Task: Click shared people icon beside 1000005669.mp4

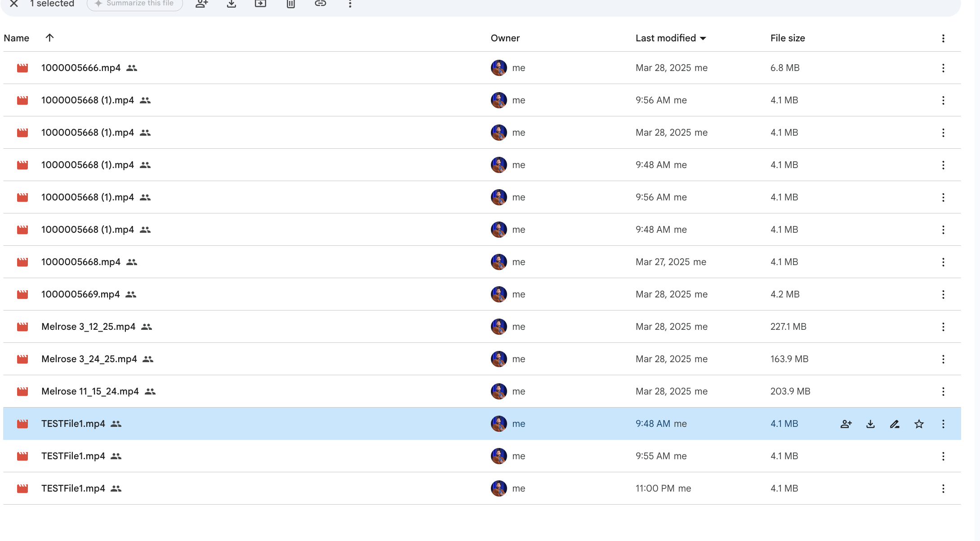Action: [131, 294]
